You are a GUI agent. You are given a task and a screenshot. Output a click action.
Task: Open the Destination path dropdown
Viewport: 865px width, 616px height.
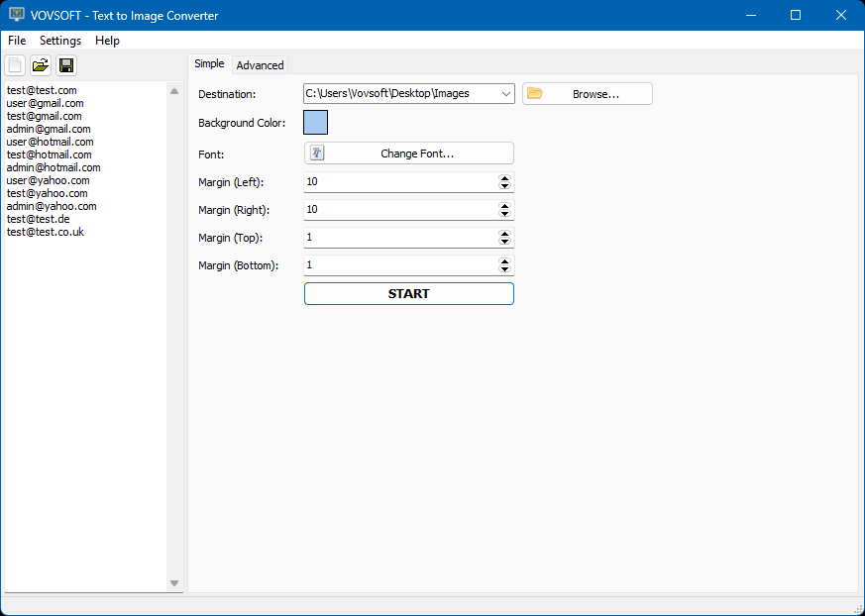click(x=505, y=93)
